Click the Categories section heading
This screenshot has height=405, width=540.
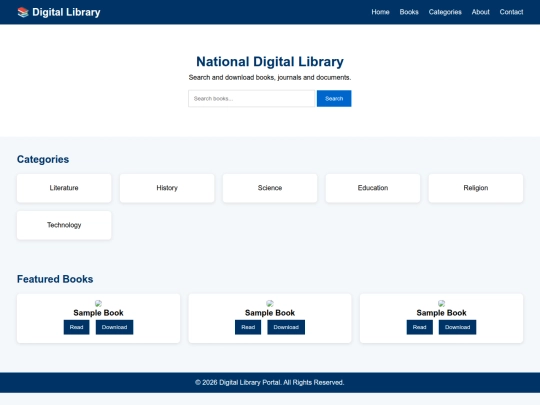coord(43,159)
